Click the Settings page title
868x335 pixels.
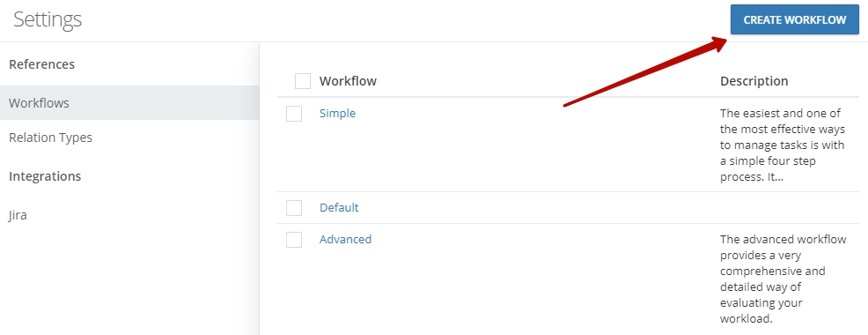pyautogui.click(x=48, y=19)
